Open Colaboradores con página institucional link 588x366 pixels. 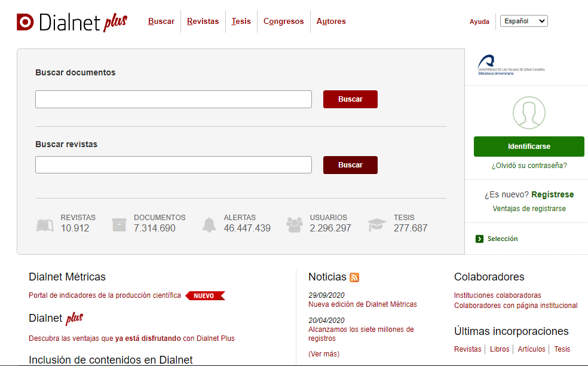(516, 306)
